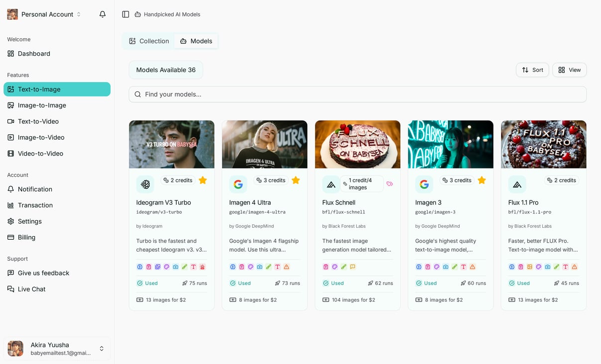Open the Sort options
The width and height of the screenshot is (601, 364).
(x=532, y=70)
